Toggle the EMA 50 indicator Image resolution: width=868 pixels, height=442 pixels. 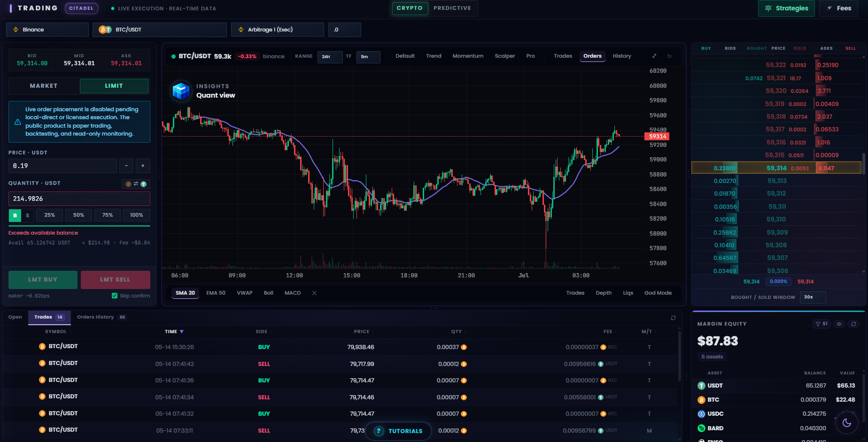click(x=216, y=293)
